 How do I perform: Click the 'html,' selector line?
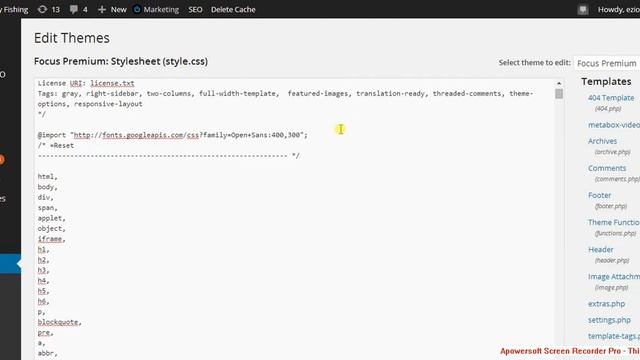[x=47, y=177]
